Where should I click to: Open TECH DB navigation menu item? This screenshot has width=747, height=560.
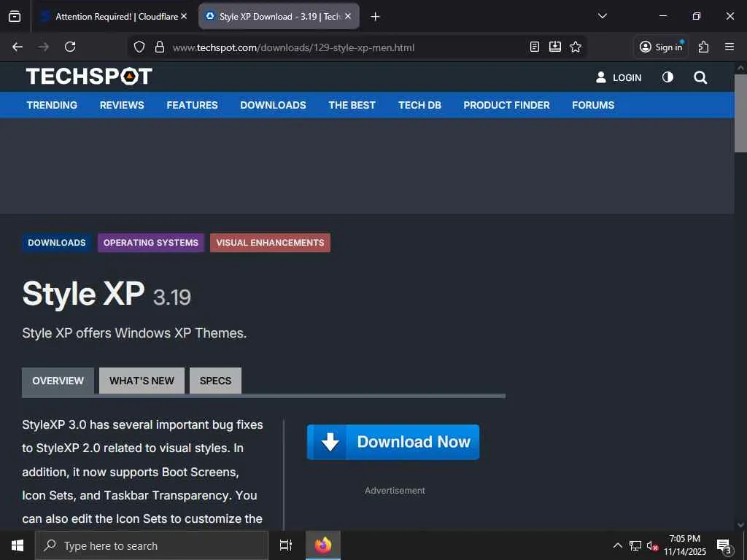tap(419, 105)
